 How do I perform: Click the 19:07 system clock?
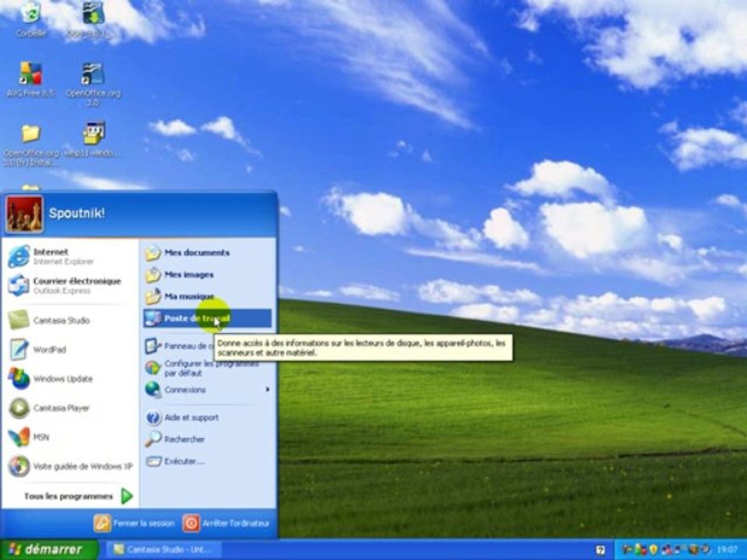pos(728,550)
